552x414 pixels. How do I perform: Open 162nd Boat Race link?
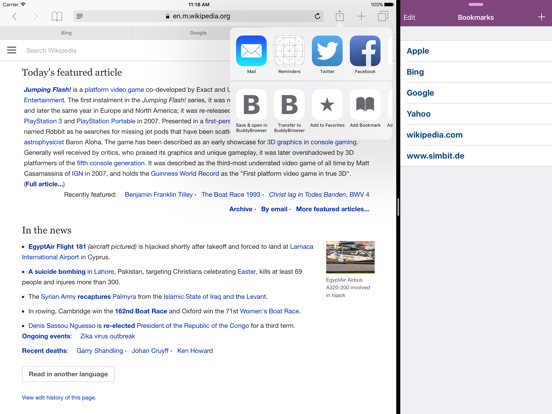tap(141, 311)
